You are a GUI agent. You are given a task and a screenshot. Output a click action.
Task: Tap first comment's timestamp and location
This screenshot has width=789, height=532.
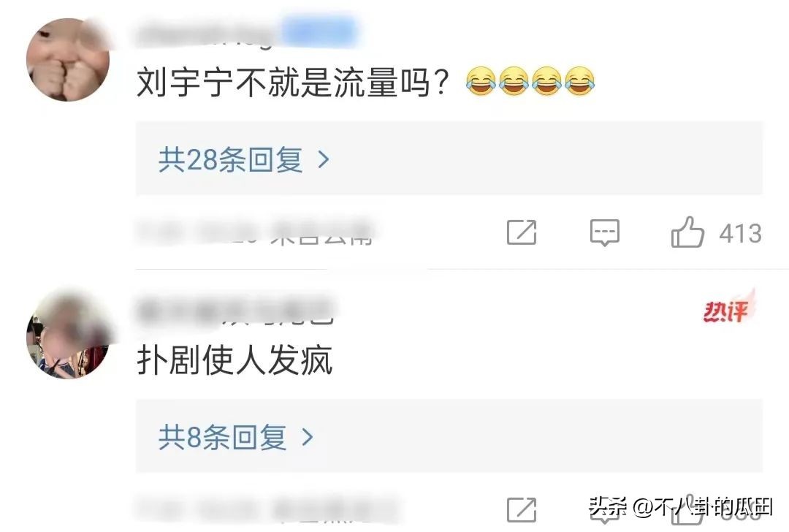point(255,232)
